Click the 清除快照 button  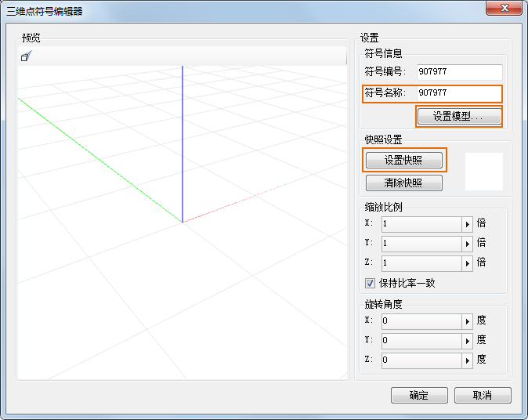click(404, 183)
